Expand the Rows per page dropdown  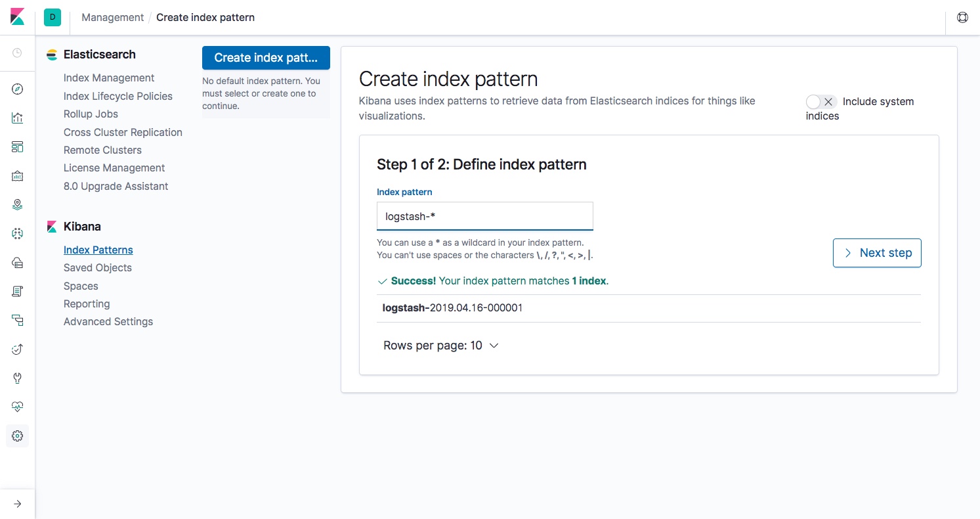441,346
